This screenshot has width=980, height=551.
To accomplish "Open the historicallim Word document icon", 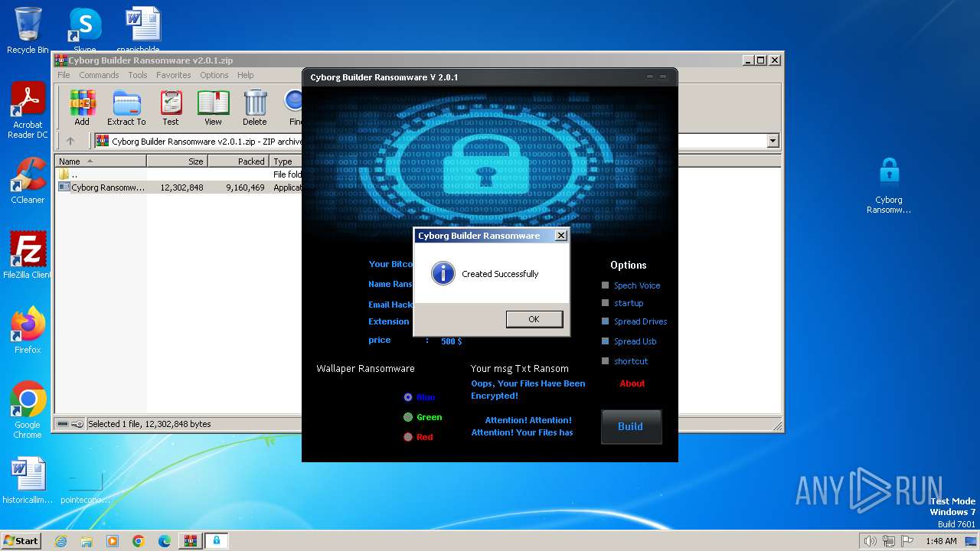I will click(x=28, y=481).
